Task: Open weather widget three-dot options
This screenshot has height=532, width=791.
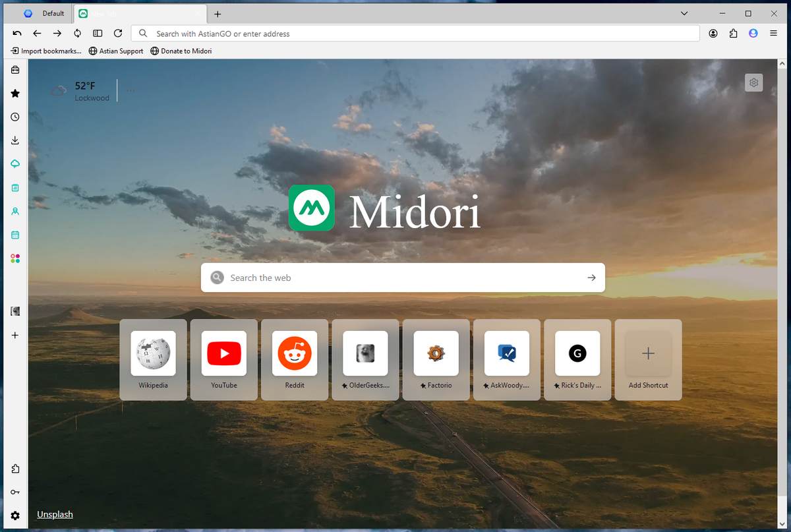Action: [x=131, y=90]
